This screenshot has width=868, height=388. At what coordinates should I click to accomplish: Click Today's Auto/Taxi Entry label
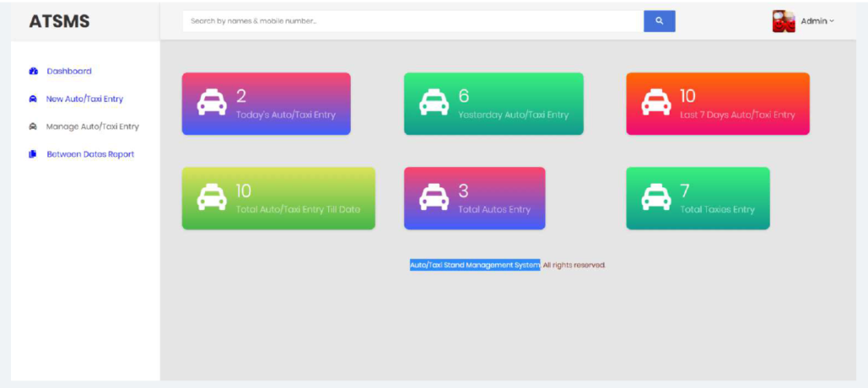point(286,115)
